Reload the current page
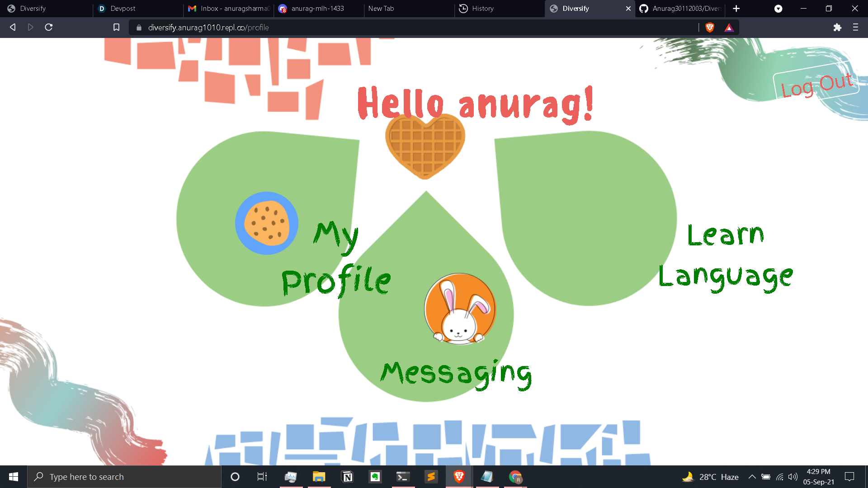 pyautogui.click(x=49, y=28)
